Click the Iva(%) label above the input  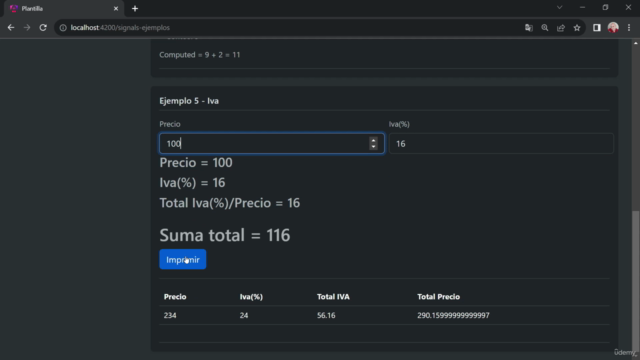click(x=399, y=124)
